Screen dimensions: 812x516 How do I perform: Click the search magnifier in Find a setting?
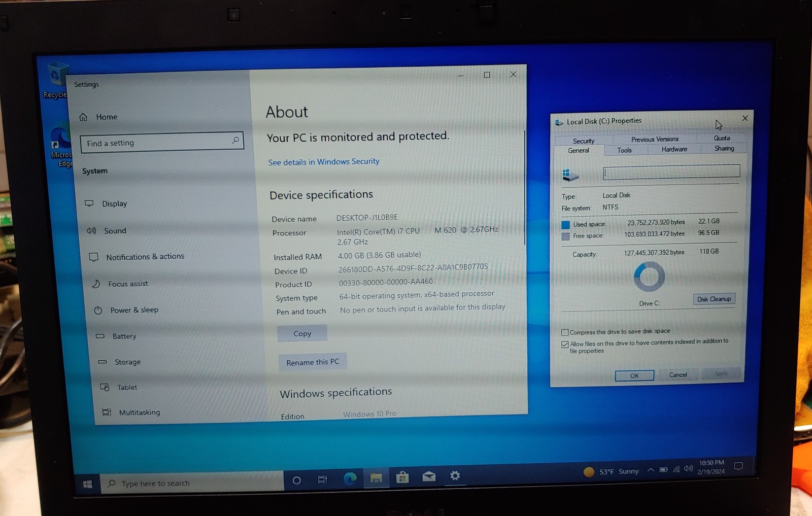coord(235,140)
